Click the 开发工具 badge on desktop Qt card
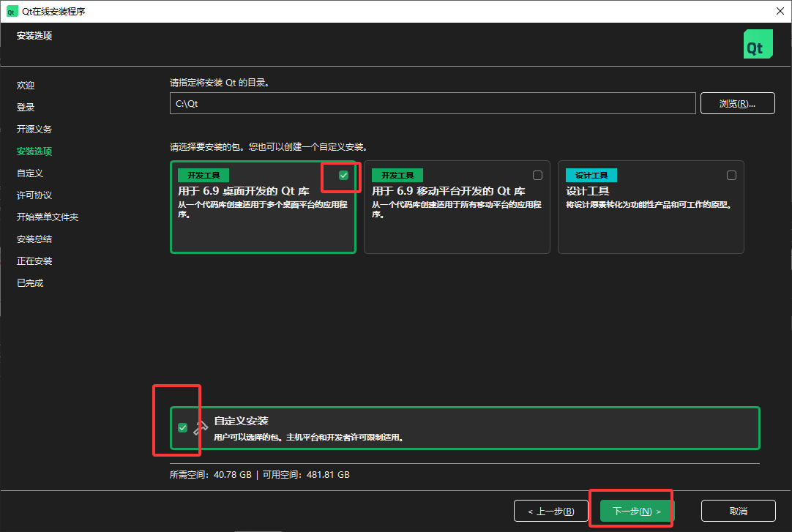792x532 pixels. coord(202,175)
